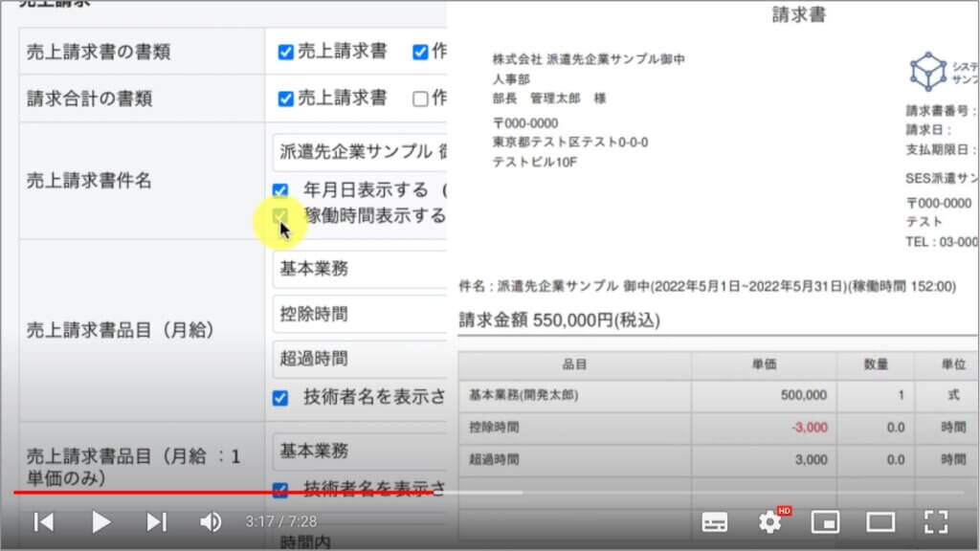Enable theater mode view
980x551 pixels.
880,521
